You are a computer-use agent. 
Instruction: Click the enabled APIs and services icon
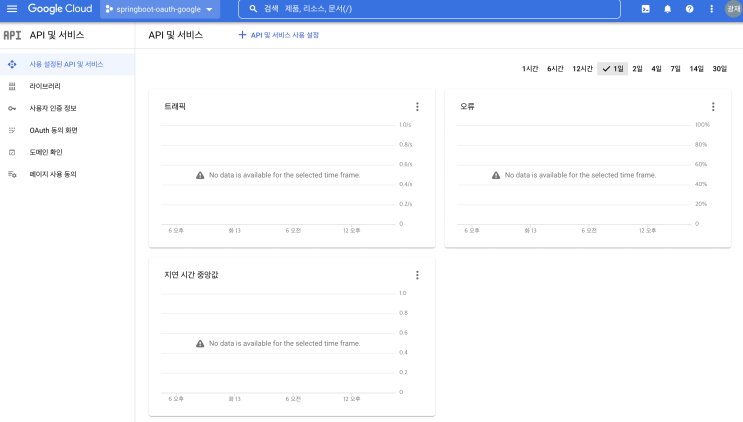point(12,64)
